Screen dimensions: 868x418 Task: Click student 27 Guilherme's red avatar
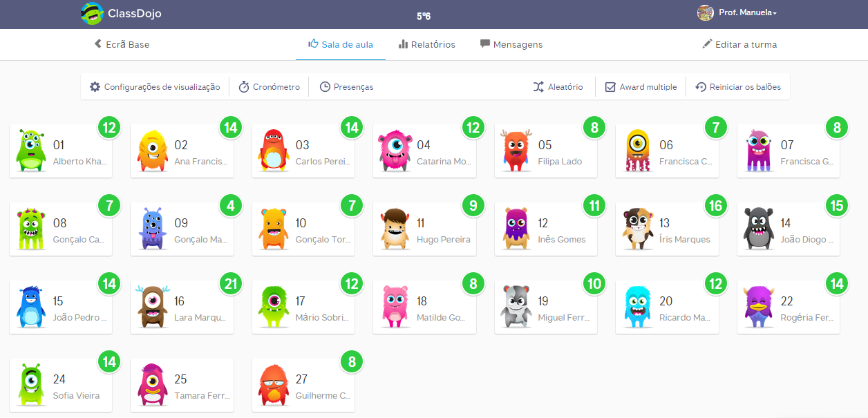coord(274,385)
